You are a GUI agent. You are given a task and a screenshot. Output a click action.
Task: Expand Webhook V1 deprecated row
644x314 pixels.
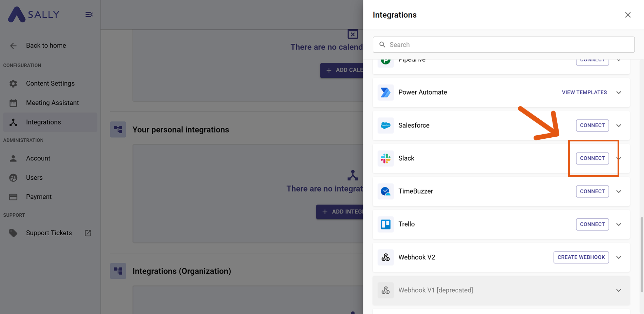pos(619,290)
